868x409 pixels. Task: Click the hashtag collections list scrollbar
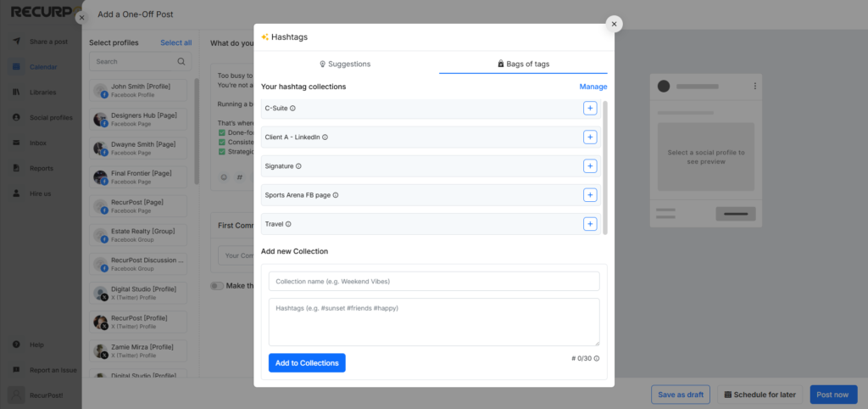point(605,167)
